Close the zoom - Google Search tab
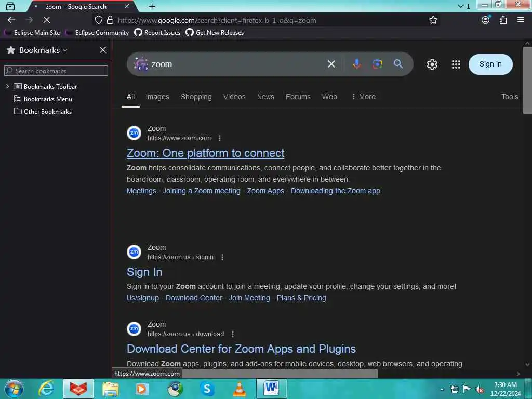Screen dimensions: 532x399 (x=127, y=6)
